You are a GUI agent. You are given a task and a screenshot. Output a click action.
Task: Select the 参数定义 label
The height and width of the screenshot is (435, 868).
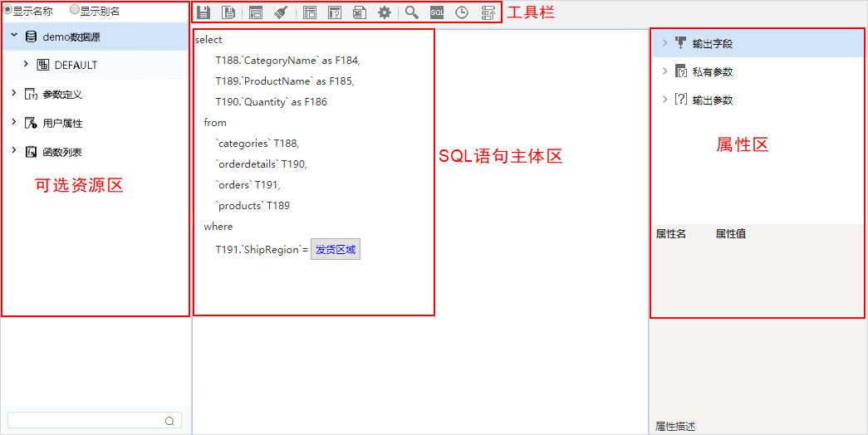(62, 95)
